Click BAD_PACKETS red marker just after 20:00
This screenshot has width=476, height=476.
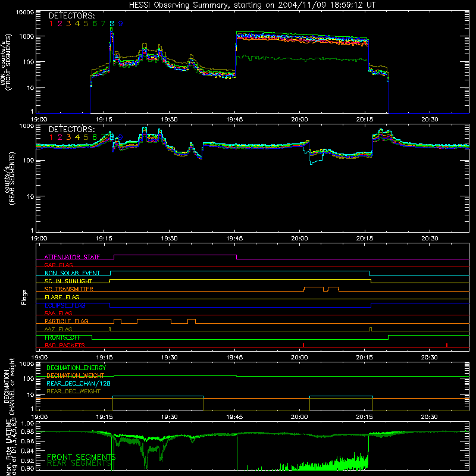pos(303,345)
